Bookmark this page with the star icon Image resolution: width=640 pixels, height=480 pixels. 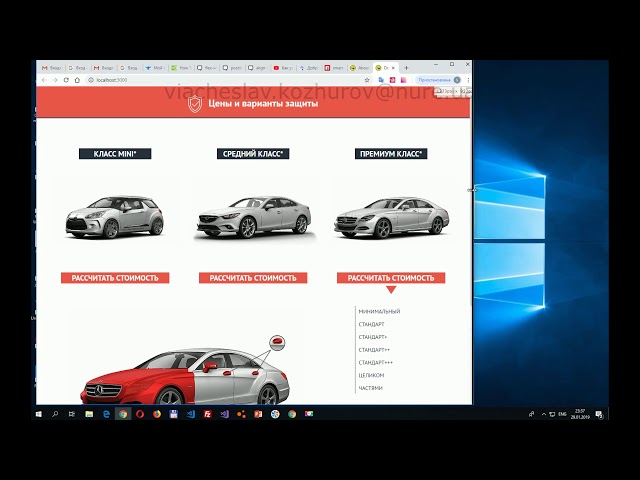click(x=367, y=80)
